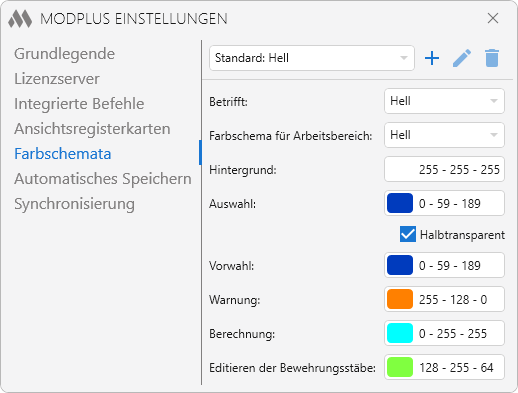The height and width of the screenshot is (393, 518).
Task: Click the Hintergrund color value field
Action: point(444,169)
